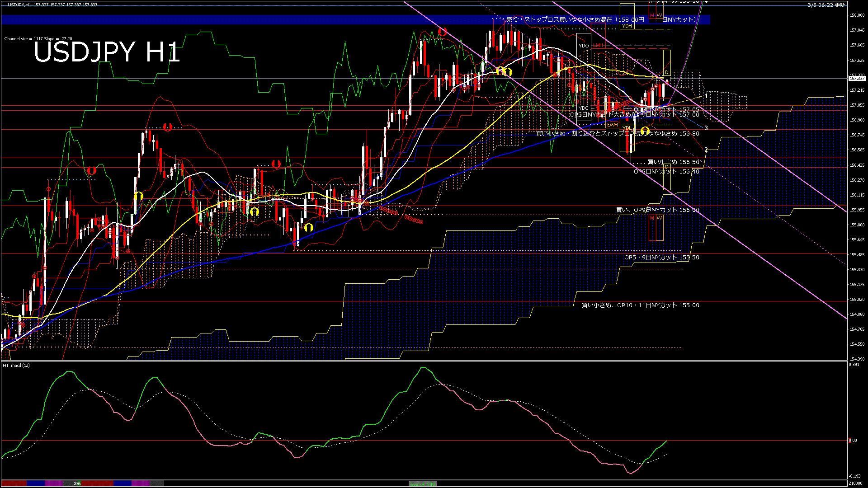The image size is (868, 488).
Task: Click the yellow YDL level label
Action: 627,128
